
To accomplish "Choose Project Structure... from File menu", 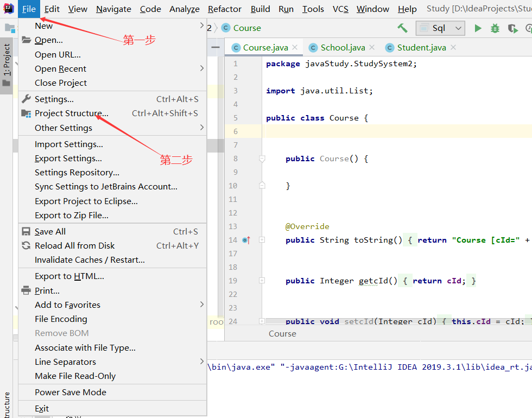I will (x=112, y=113).
